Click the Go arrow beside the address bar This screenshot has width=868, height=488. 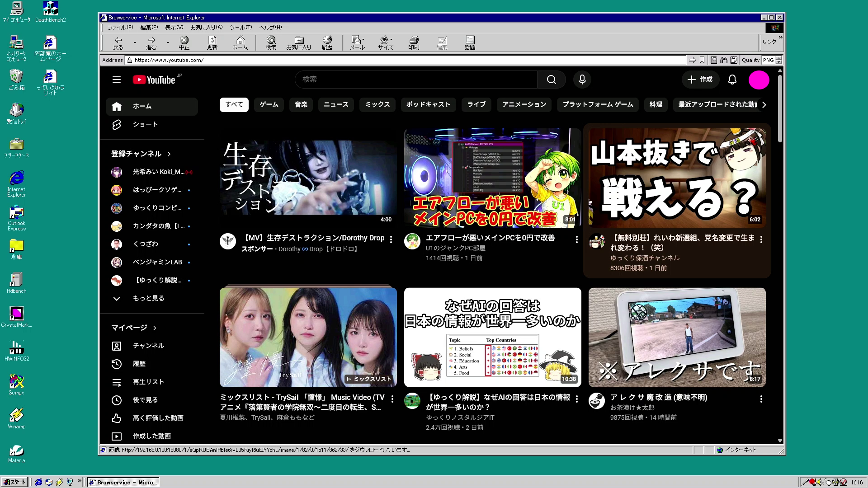point(692,60)
